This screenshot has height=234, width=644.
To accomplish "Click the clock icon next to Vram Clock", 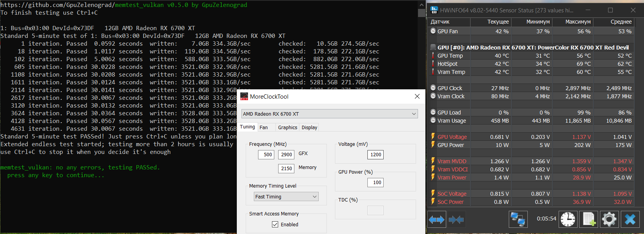I will point(433,96).
